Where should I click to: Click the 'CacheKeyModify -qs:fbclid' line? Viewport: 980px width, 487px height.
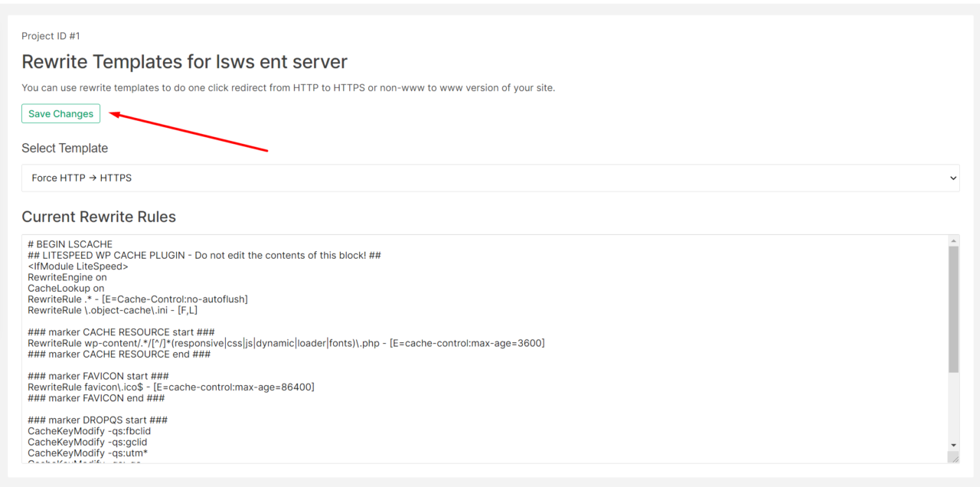click(x=89, y=430)
